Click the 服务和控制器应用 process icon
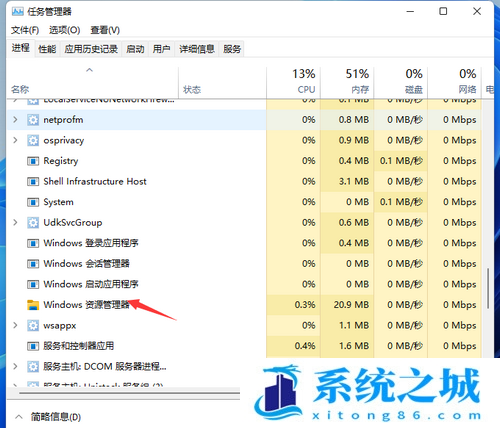 pos(33,346)
